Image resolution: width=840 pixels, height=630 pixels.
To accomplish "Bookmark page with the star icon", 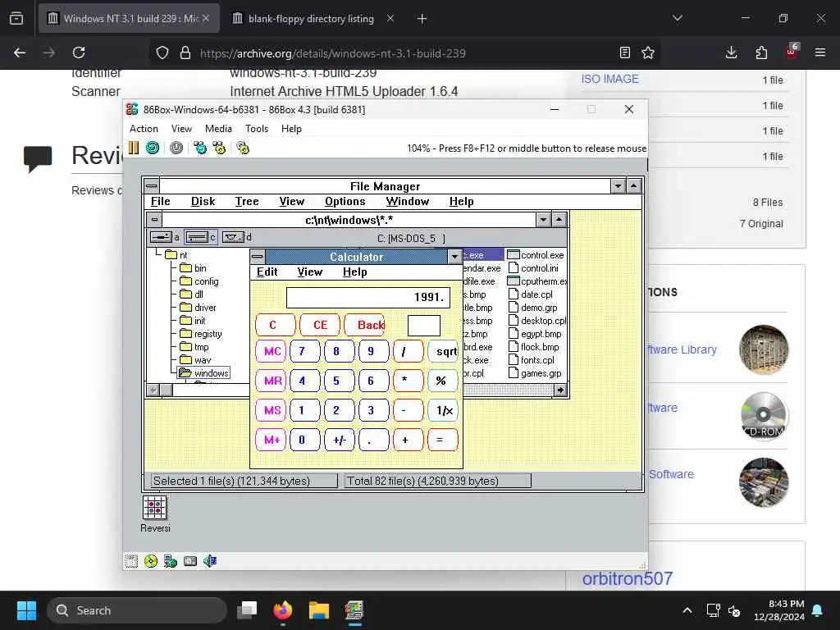I will tap(648, 52).
